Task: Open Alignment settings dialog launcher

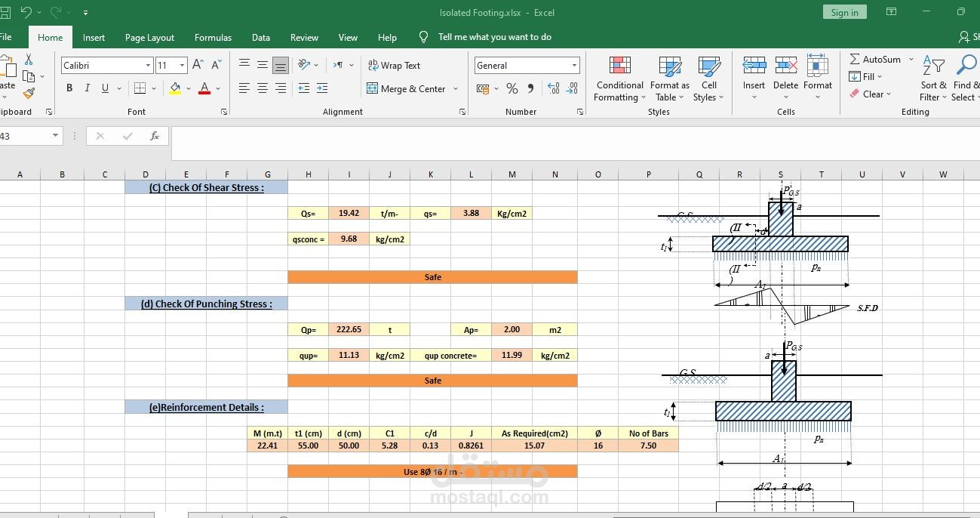Action: pyautogui.click(x=462, y=112)
